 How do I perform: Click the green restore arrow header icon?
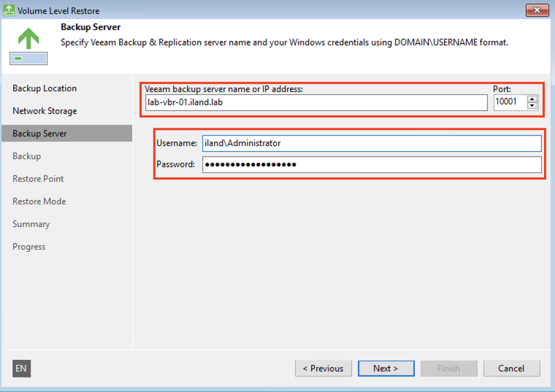(x=28, y=45)
